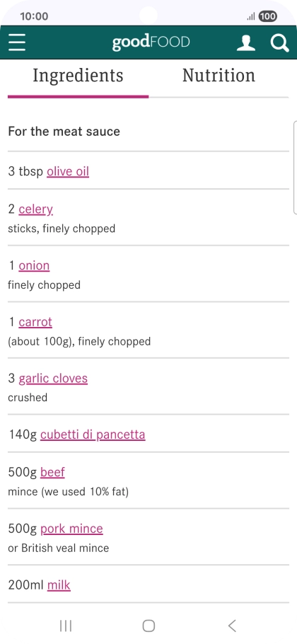Open the hamburger navigation menu
This screenshot has width=297, height=644.
tap(17, 42)
